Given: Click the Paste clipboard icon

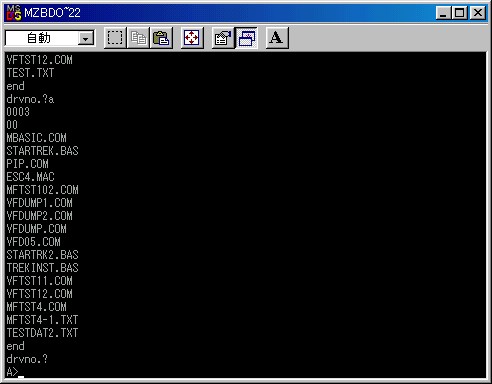Looking at the screenshot, I should 161,38.
